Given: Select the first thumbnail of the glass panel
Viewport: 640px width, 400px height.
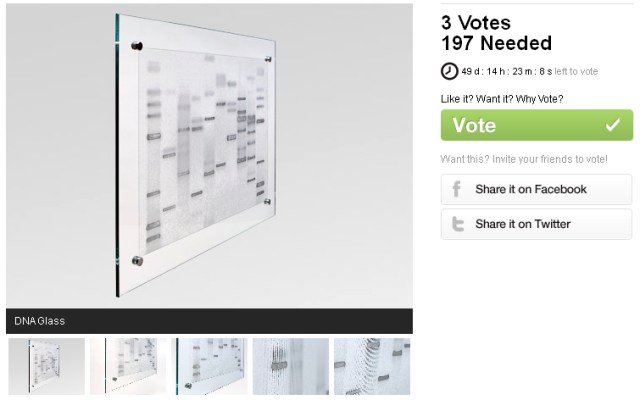Looking at the screenshot, I should (46, 366).
